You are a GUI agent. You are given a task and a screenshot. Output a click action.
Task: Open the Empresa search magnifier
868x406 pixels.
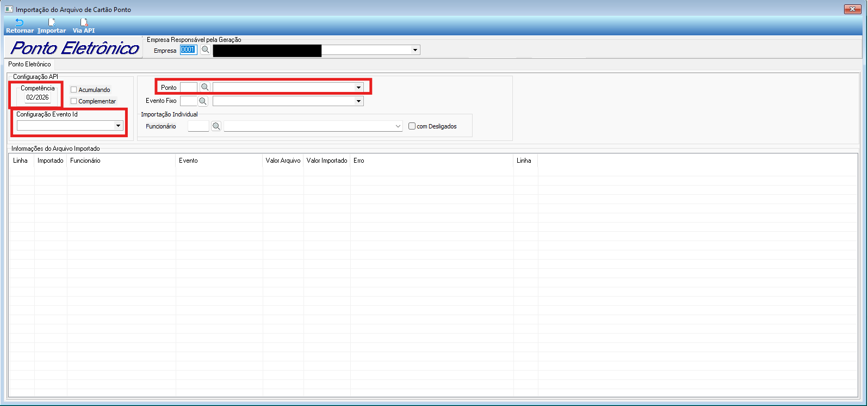(x=206, y=50)
